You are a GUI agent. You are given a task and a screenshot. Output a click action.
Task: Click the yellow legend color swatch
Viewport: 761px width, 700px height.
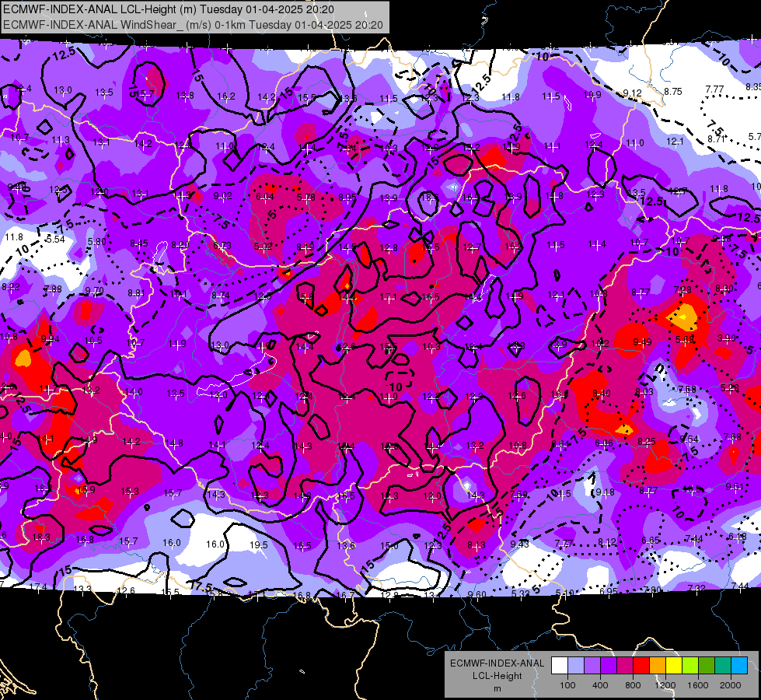tap(674, 666)
